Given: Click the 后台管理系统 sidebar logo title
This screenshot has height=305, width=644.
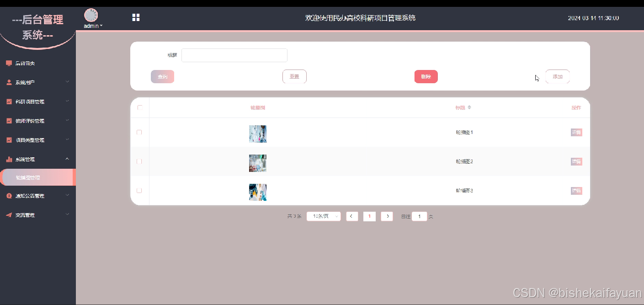Looking at the screenshot, I should pyautogui.click(x=37, y=27).
